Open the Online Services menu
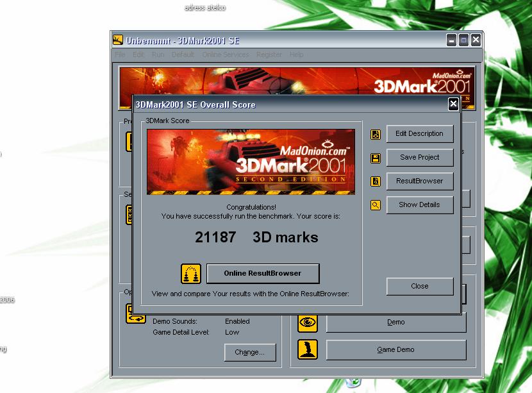This screenshot has width=532, height=393. coord(226,54)
